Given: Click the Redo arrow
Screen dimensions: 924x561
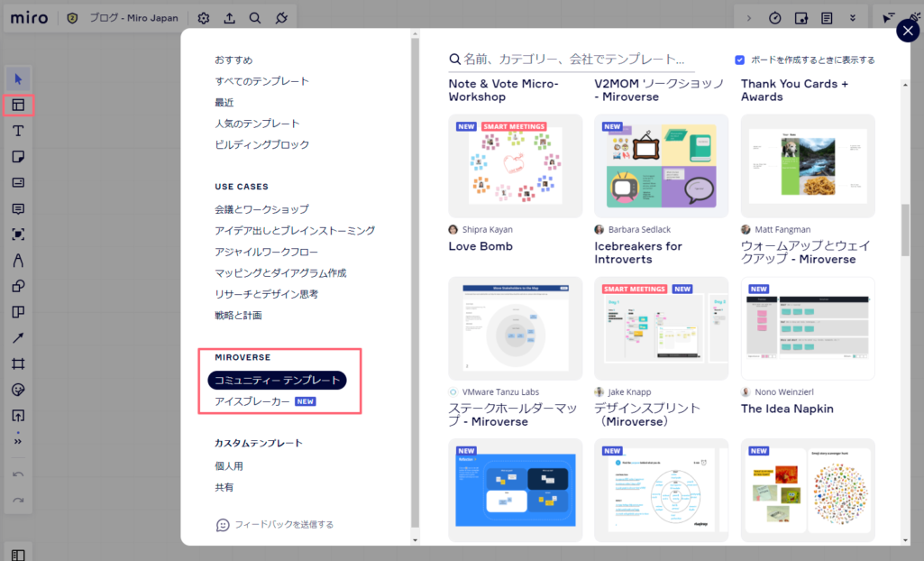Looking at the screenshot, I should [18, 501].
